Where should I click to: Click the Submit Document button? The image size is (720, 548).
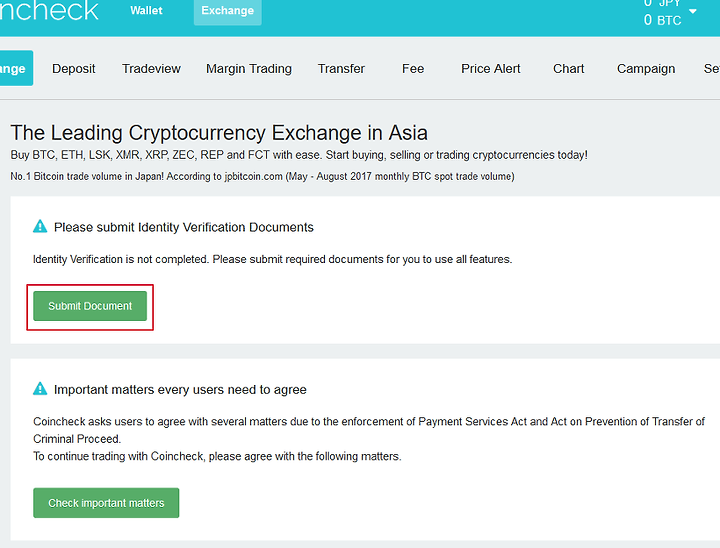pos(90,306)
